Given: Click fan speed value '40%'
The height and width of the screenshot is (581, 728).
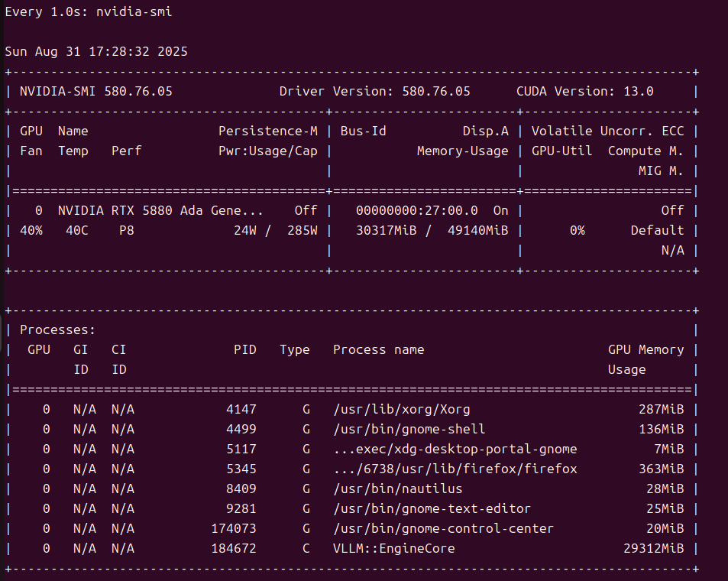Looking at the screenshot, I should 31,231.
